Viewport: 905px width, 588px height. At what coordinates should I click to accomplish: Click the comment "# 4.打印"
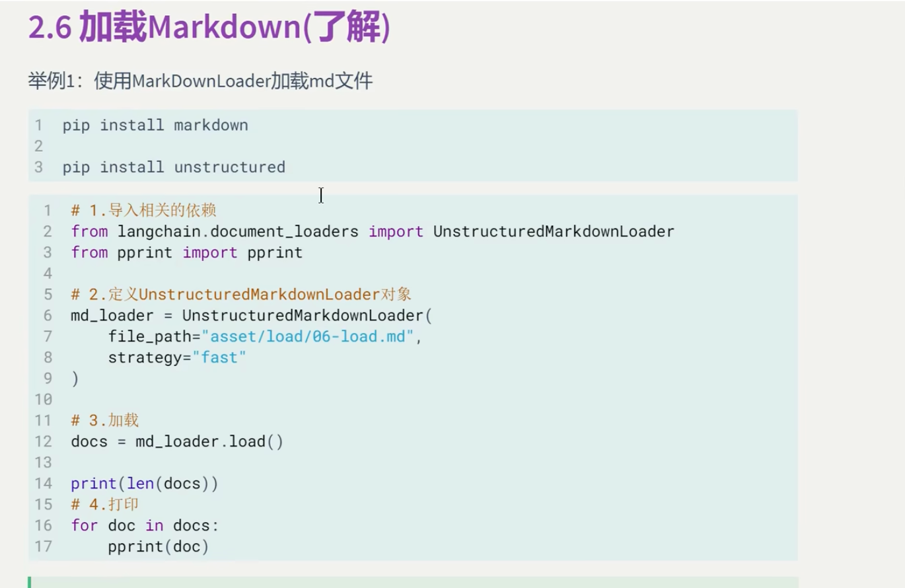coord(105,505)
